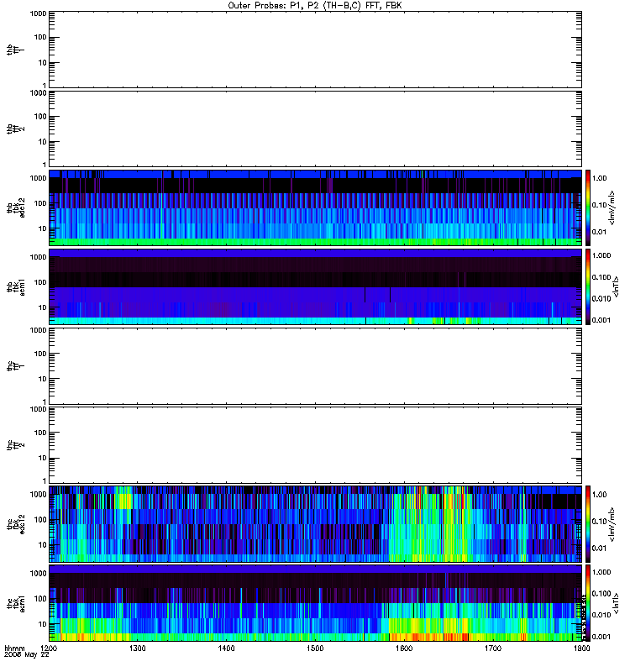The image size is (630, 672).
Task: Click the 'hhmm' axis unit label
Action: pos(14,648)
